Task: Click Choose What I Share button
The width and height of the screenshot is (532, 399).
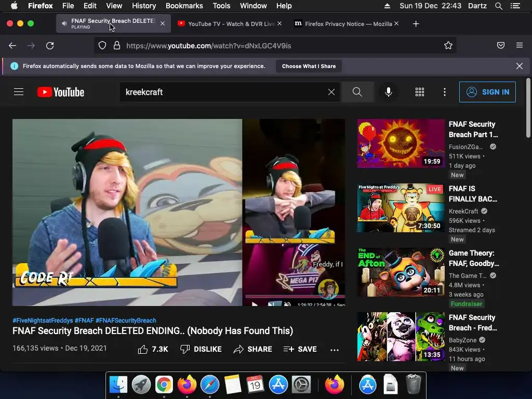Action: (x=309, y=66)
